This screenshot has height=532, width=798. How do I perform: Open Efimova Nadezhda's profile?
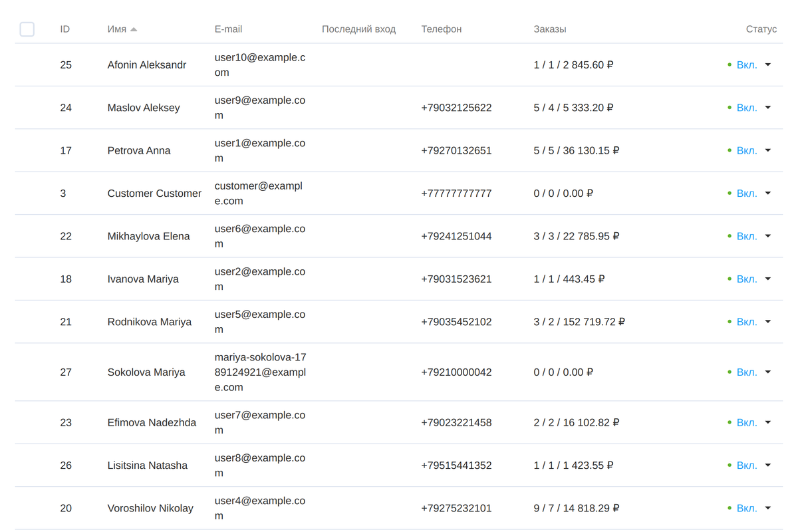coord(152,423)
